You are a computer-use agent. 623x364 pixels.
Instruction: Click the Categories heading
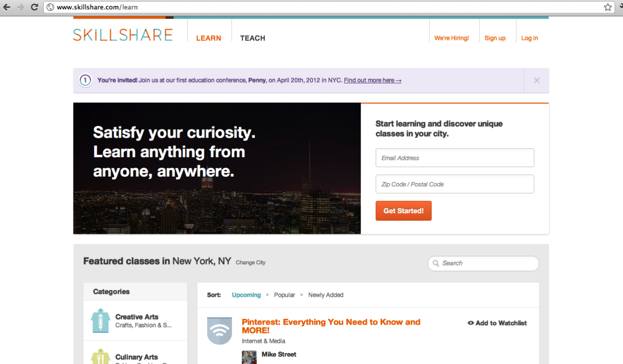[x=111, y=292]
